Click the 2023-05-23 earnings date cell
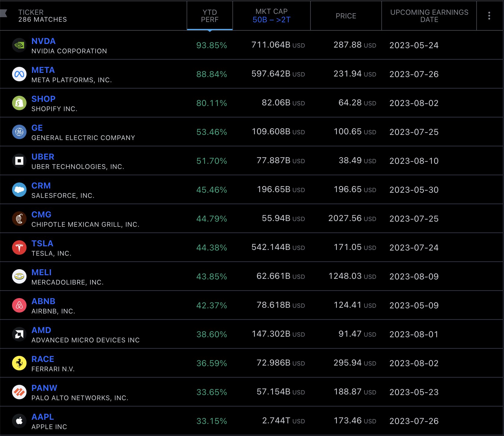The height and width of the screenshot is (436, 504). coord(414,392)
